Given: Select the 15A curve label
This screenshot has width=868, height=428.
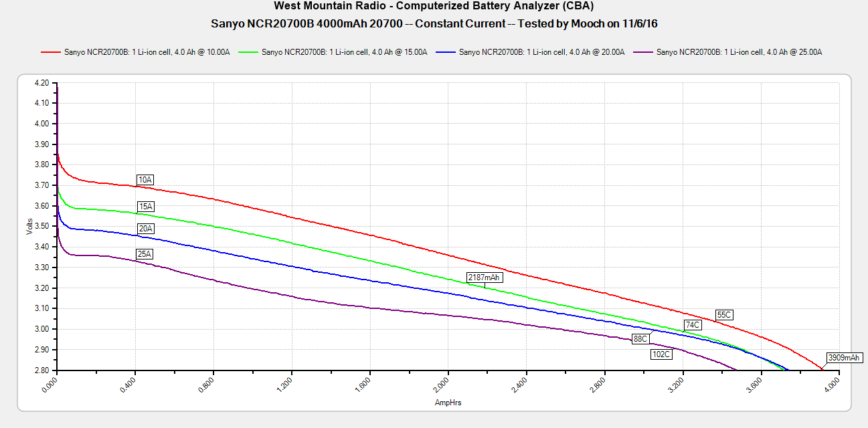Looking at the screenshot, I should [x=145, y=206].
